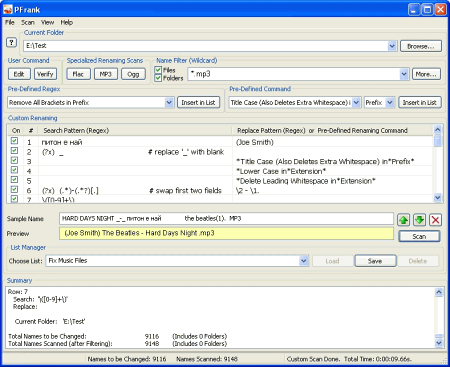Viewport: 450px width, 367px height.
Task: Click the Custom Renaming list scroll-up arrow
Action: click(x=438, y=129)
